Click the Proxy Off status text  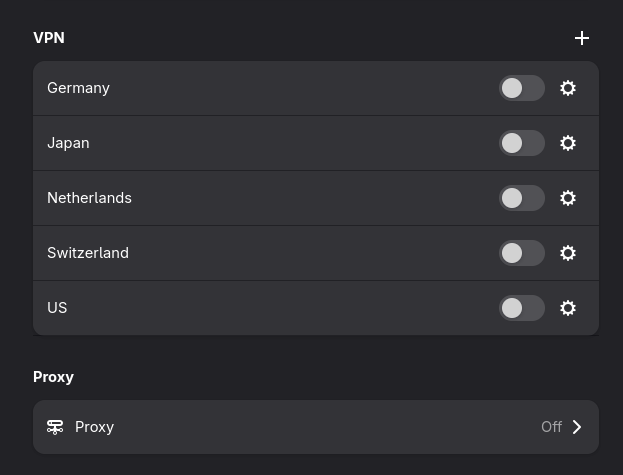tap(551, 427)
